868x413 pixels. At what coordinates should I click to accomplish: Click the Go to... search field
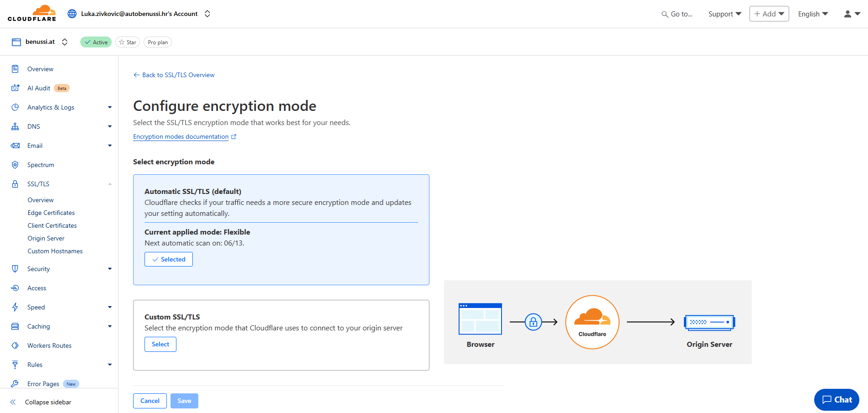[x=677, y=14]
